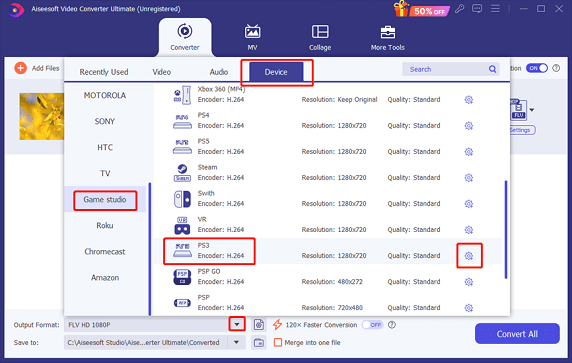Click the search magnifier icon
The image size is (572, 363).
click(492, 69)
